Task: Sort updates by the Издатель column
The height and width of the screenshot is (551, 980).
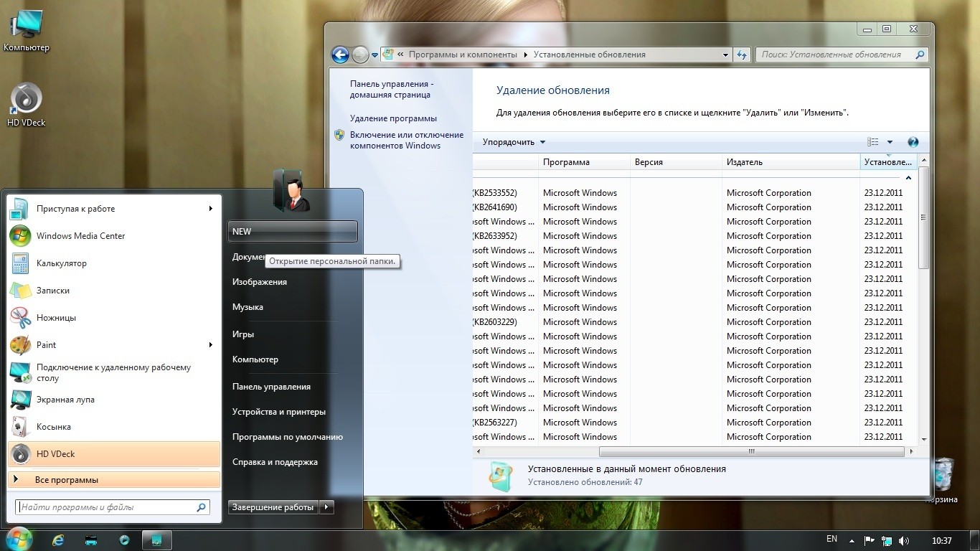Action: (x=791, y=162)
